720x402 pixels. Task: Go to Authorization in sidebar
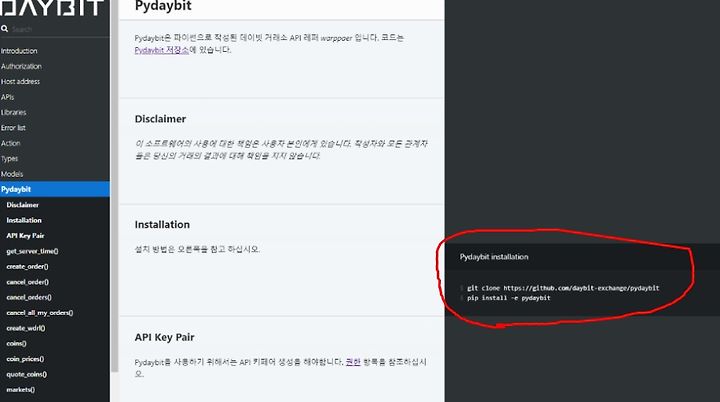coord(21,66)
